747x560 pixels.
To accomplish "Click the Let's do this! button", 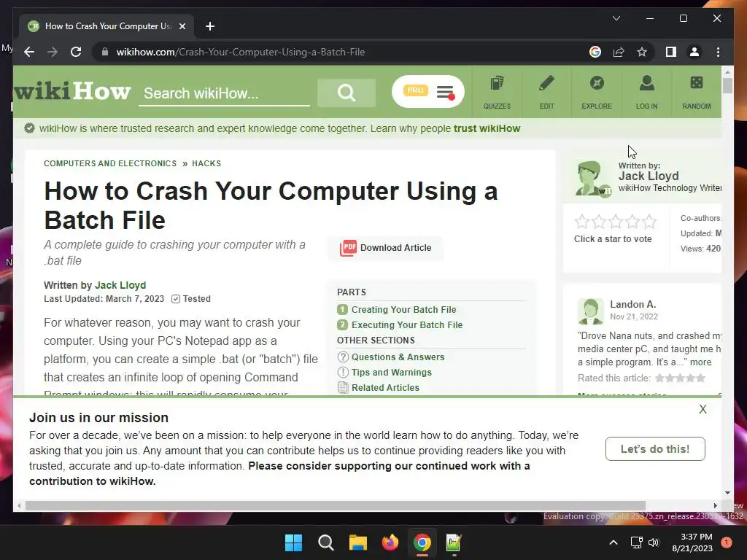I will point(655,448).
